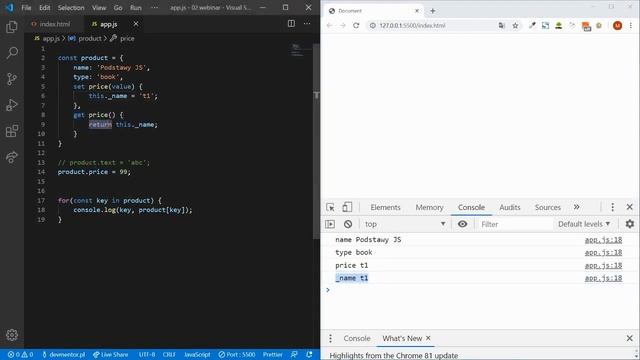Open a new Chrome tab
640x360 pixels.
click(433, 11)
